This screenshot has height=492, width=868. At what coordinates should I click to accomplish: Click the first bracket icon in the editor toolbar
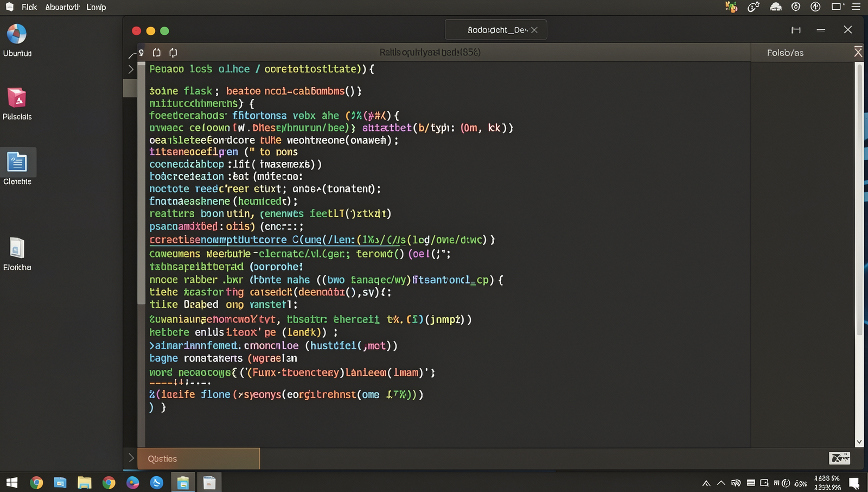point(157,53)
